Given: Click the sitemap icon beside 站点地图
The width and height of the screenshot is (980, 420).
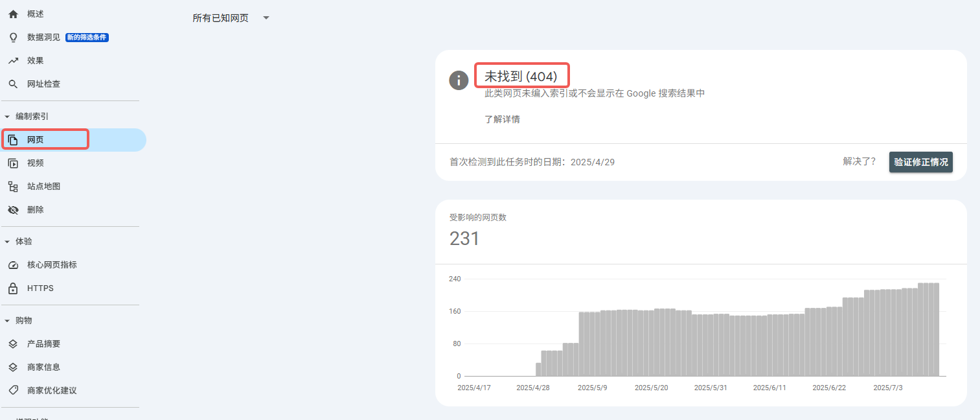Looking at the screenshot, I should pyautogui.click(x=13, y=187).
